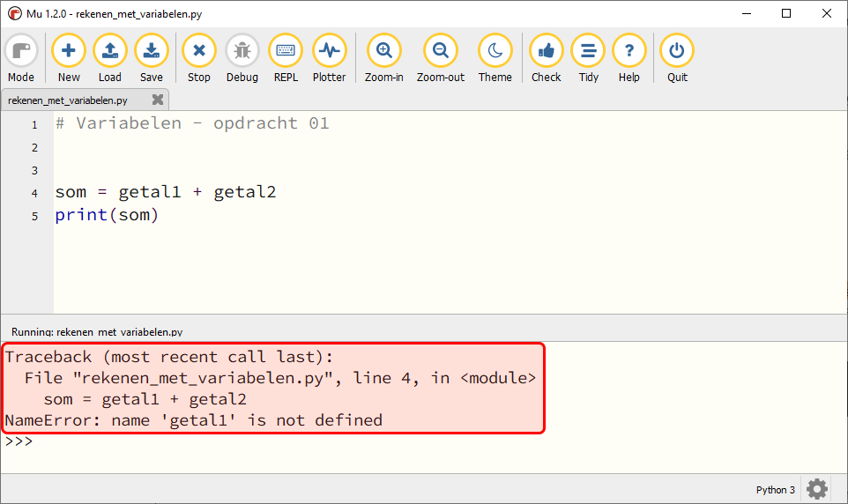Open settings gear in status bar

[x=817, y=489]
